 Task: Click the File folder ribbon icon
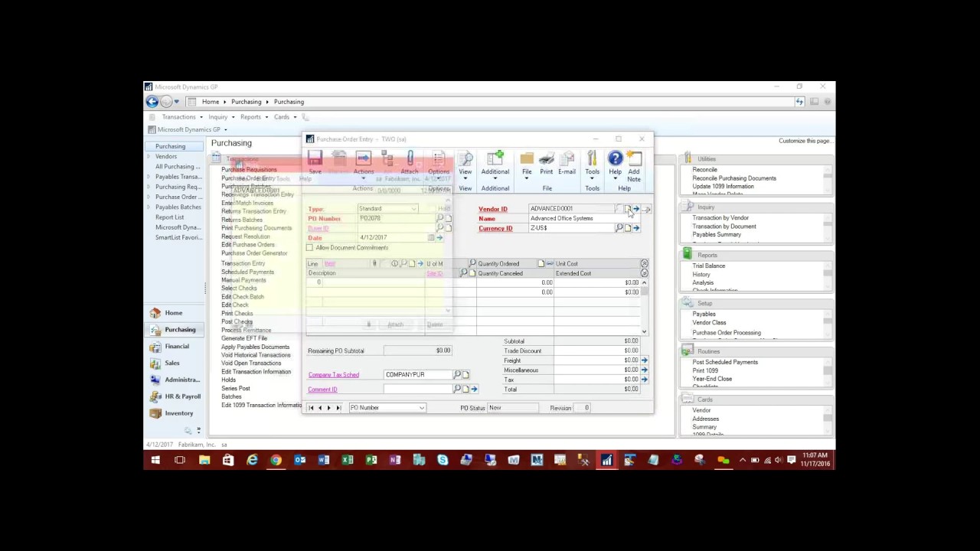point(527,158)
